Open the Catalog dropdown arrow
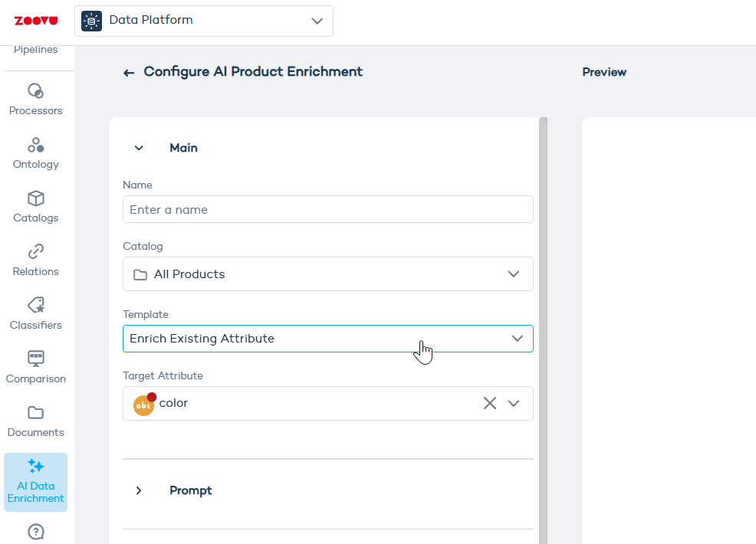This screenshot has height=544, width=756. tap(514, 274)
